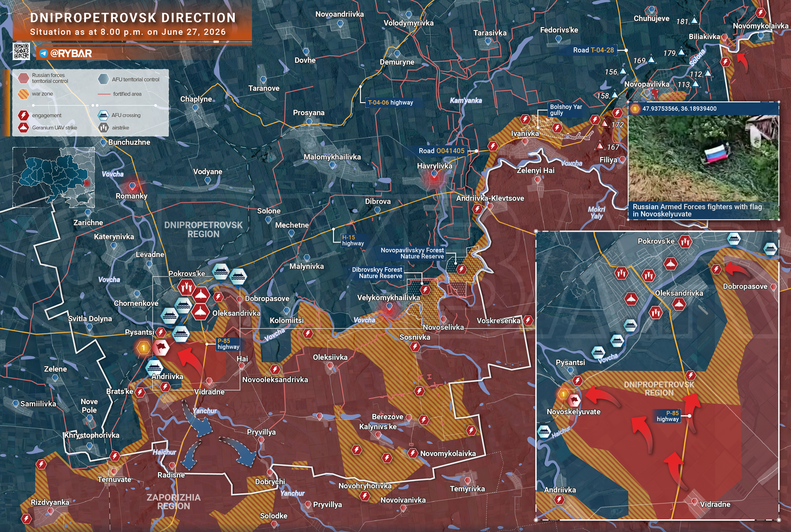
Task: Click engagement icon inside Novopavlivskyy Forest reserve
Action: pyautogui.click(x=462, y=270)
